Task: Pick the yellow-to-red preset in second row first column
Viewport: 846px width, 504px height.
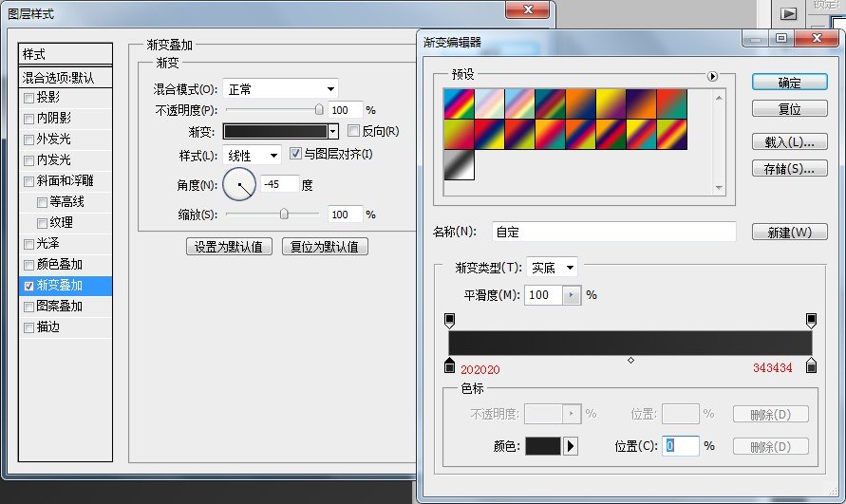Action: (x=460, y=135)
